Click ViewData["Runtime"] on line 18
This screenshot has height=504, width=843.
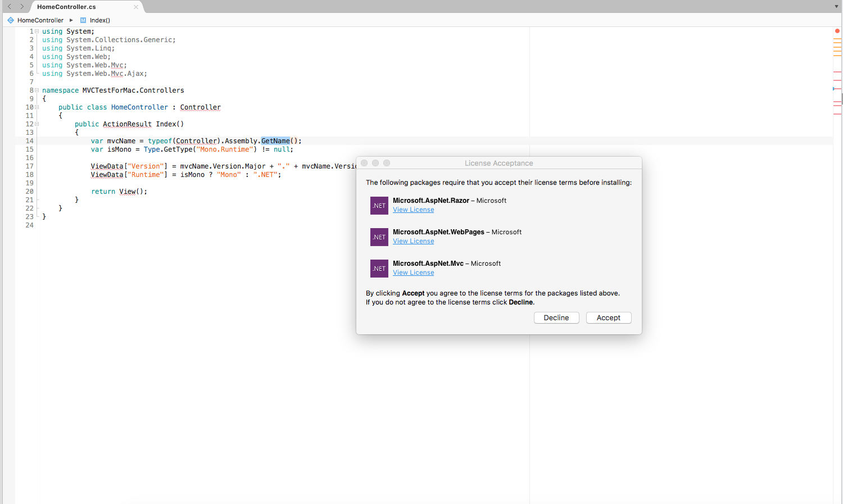point(129,175)
